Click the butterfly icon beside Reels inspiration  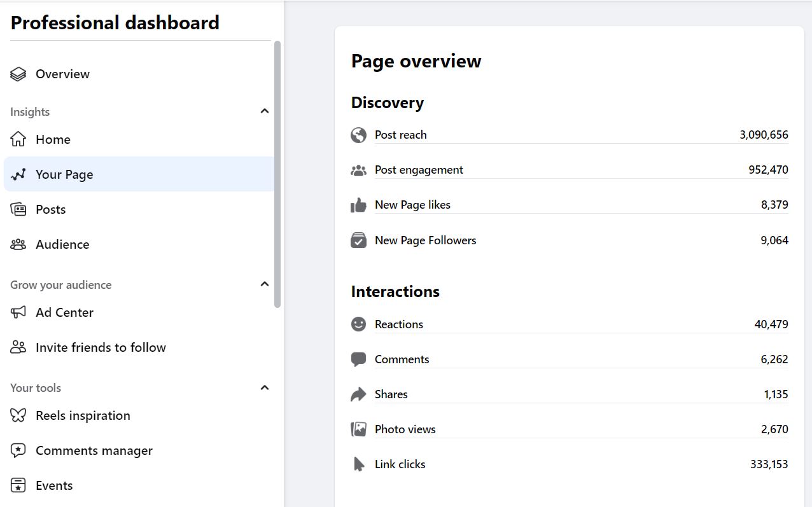[x=18, y=415]
